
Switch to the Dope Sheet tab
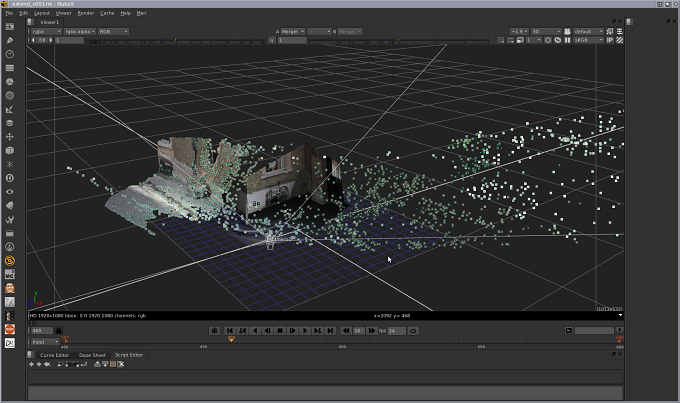(92, 355)
